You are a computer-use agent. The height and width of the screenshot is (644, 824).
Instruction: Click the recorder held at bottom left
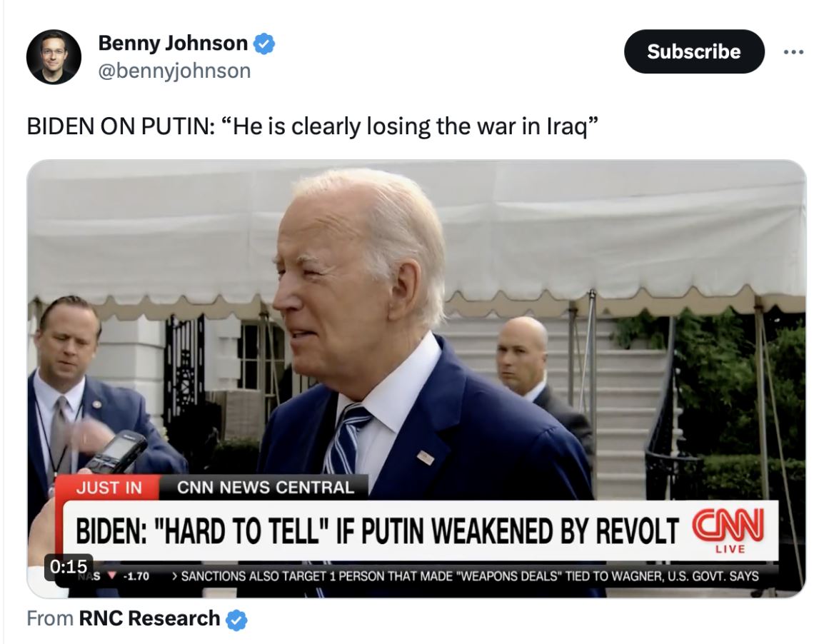coord(114,452)
